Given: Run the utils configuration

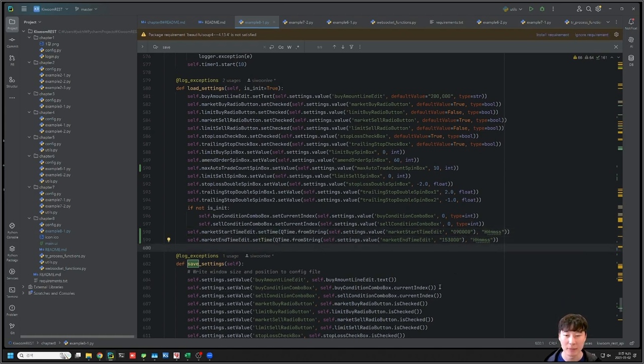Looking at the screenshot, I should [531, 9].
